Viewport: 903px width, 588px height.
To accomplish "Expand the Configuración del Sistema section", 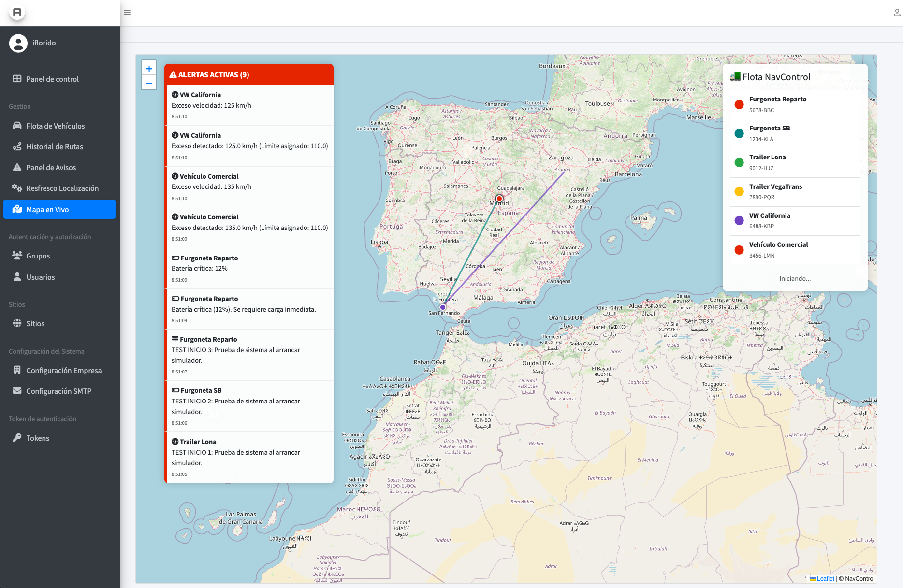I will tap(46, 351).
